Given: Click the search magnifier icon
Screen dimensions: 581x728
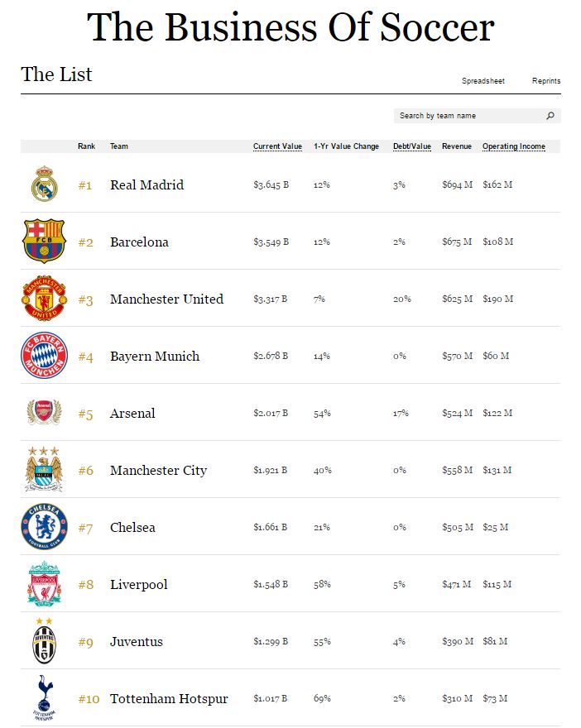Looking at the screenshot, I should coord(550,116).
